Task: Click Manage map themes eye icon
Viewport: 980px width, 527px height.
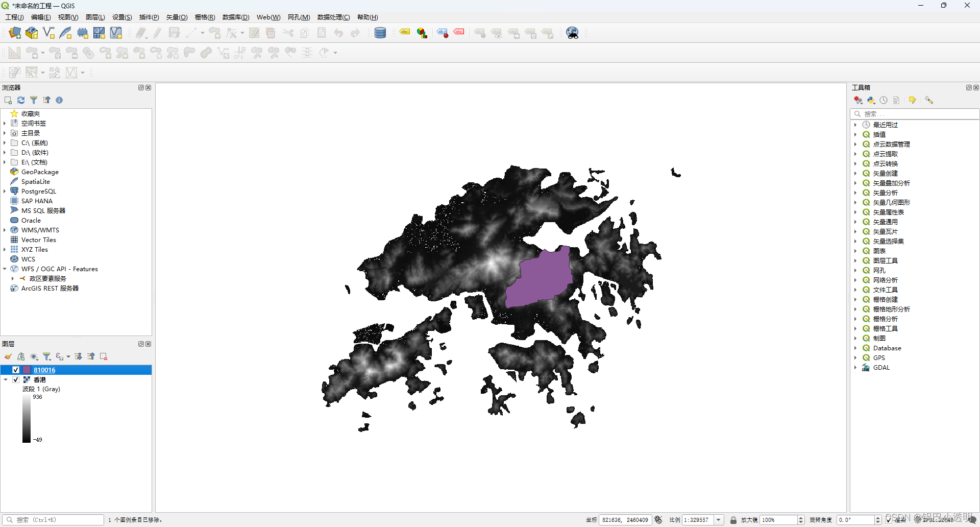Action: pyautogui.click(x=34, y=356)
